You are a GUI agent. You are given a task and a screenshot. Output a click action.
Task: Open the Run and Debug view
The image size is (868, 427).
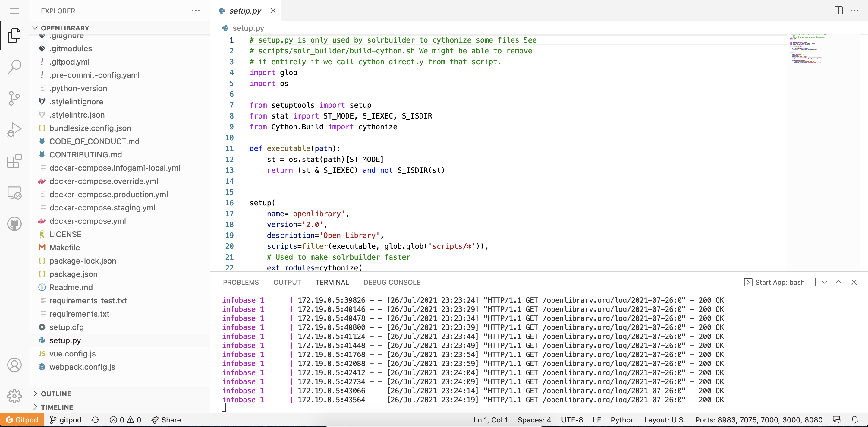coord(14,129)
